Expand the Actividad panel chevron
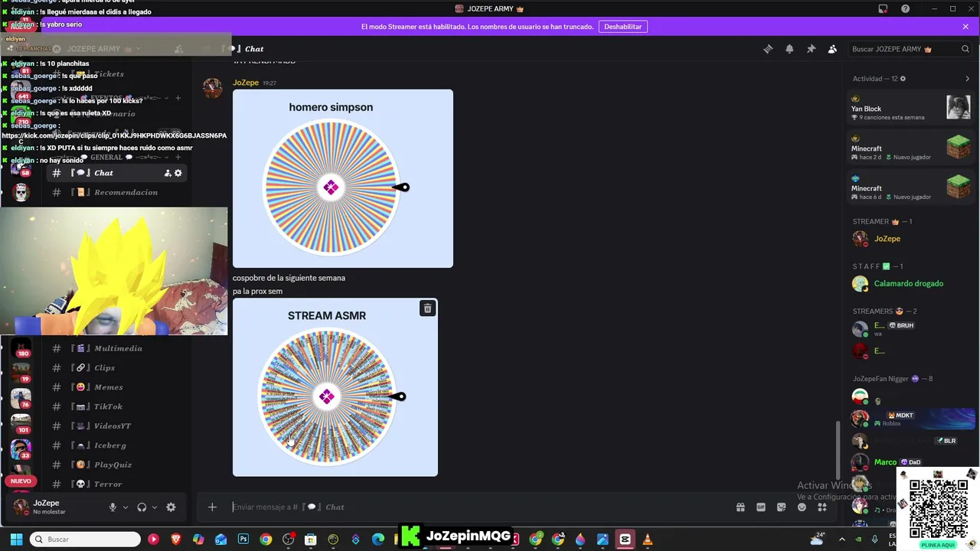This screenshot has height=551, width=980. pos(967,79)
